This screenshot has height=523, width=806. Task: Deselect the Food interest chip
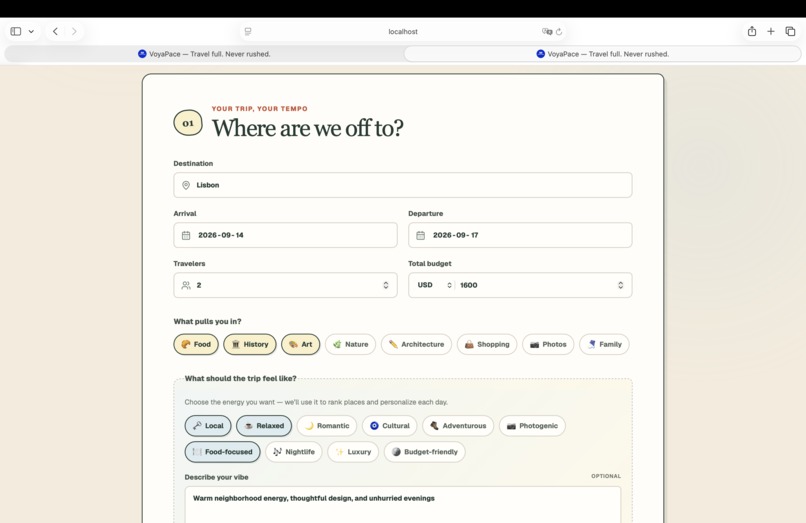tap(196, 345)
